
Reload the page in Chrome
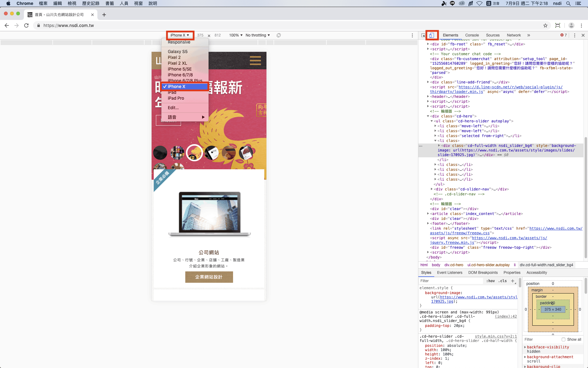pyautogui.click(x=26, y=25)
